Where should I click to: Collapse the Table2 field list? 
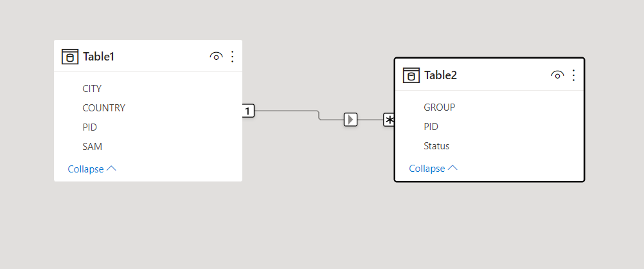[433, 168]
